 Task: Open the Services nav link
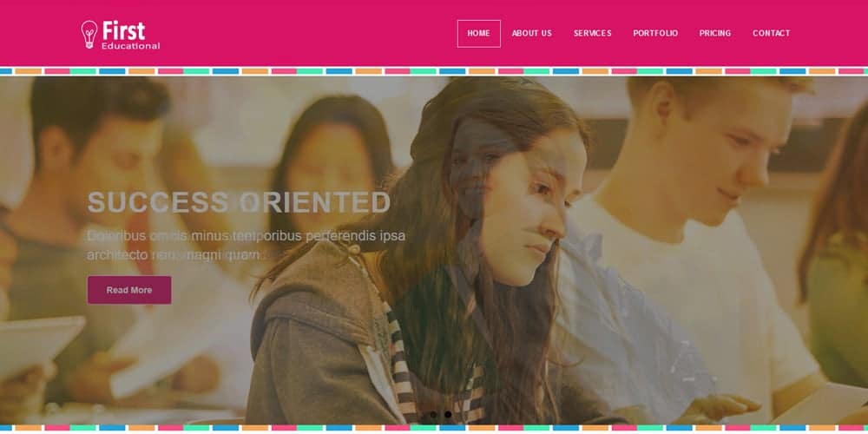tap(592, 33)
